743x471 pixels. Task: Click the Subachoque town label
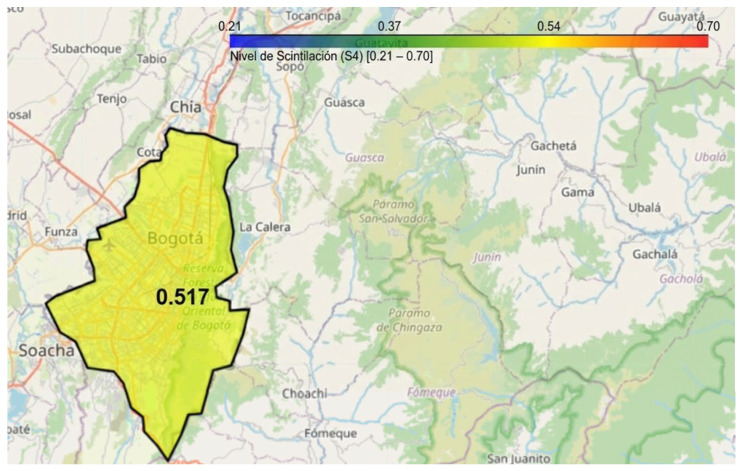point(86,49)
